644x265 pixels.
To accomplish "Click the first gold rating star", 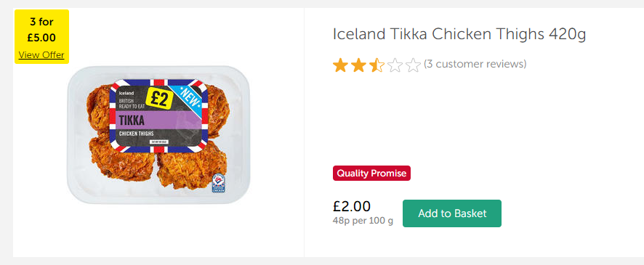I will point(340,65).
